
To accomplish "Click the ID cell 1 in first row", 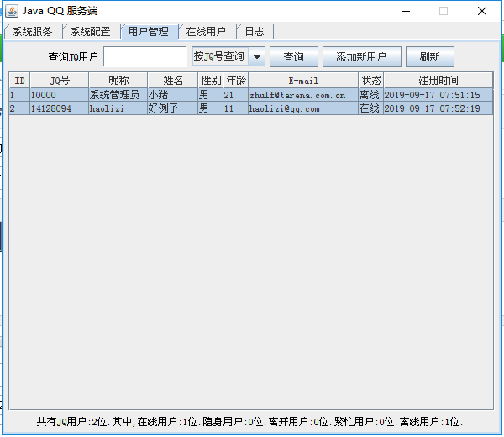I will pyautogui.click(x=19, y=95).
